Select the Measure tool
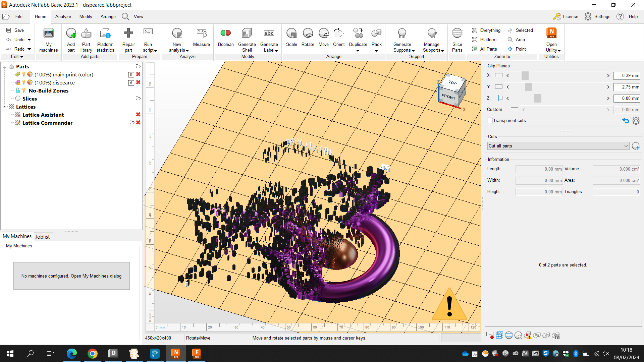Screen dimensions: 644x362 pyautogui.click(x=202, y=38)
